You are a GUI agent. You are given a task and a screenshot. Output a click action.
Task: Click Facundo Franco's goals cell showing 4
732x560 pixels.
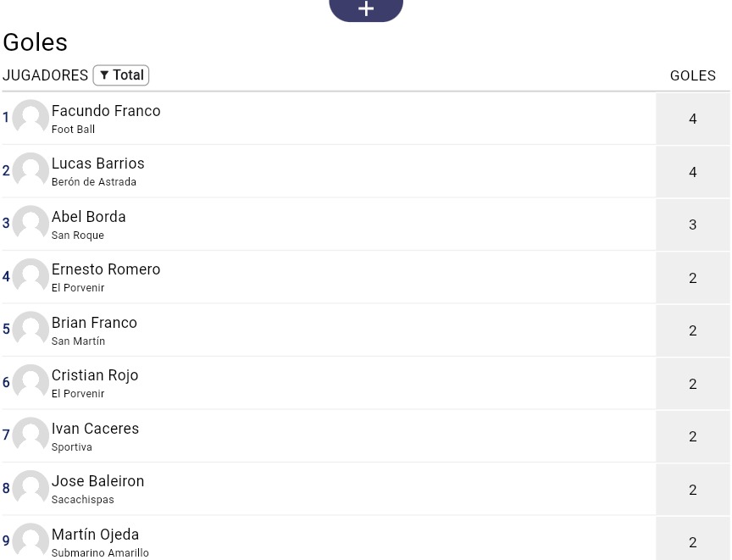pos(693,119)
